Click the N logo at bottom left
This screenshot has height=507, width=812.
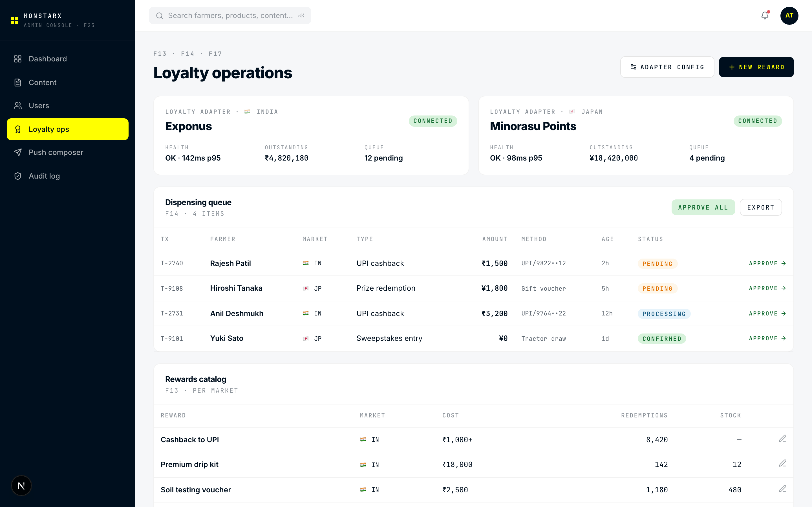21,485
